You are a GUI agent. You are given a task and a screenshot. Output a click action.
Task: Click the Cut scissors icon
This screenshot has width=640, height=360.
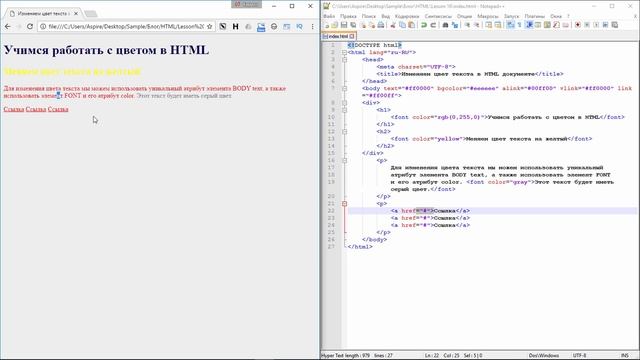pos(393,25)
